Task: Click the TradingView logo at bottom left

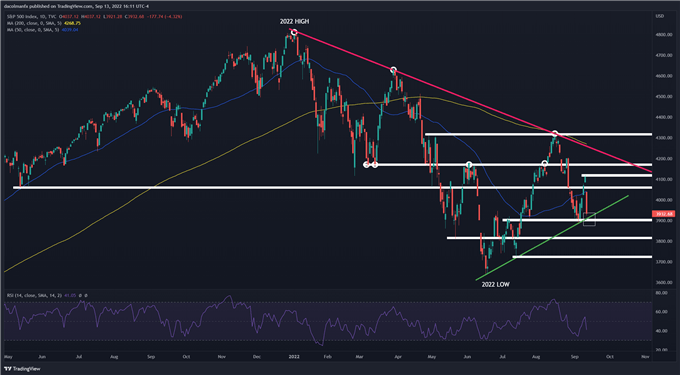Action: 23,369
